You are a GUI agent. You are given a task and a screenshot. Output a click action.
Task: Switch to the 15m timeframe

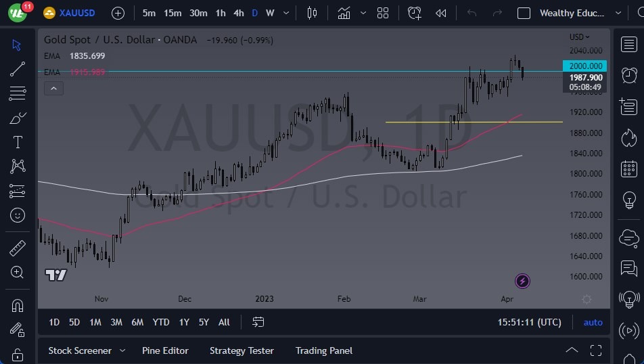click(x=172, y=13)
